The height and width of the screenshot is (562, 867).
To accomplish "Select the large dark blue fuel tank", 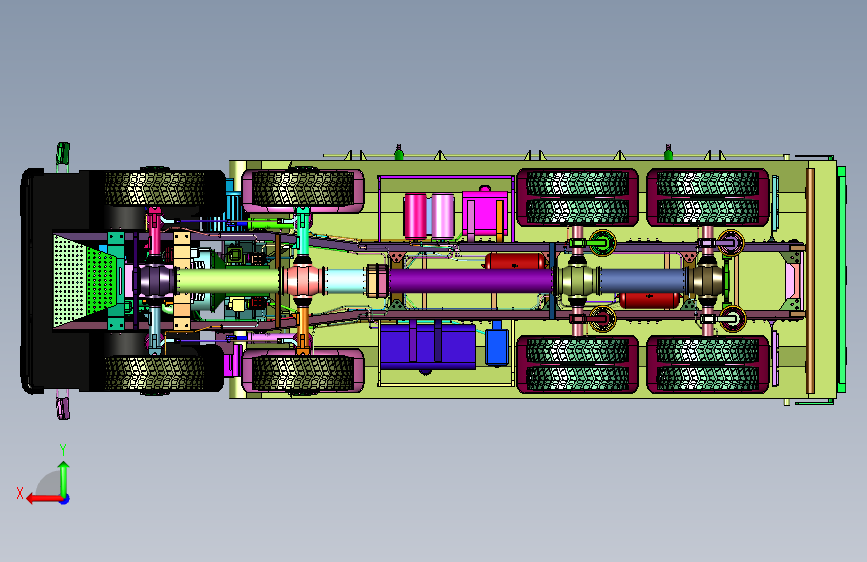I will pyautogui.click(x=427, y=346).
